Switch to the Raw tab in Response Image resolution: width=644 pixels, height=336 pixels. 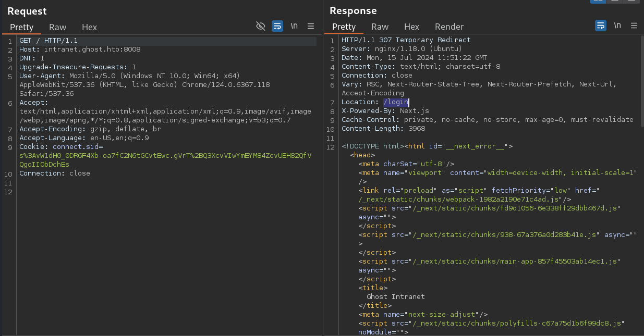380,27
